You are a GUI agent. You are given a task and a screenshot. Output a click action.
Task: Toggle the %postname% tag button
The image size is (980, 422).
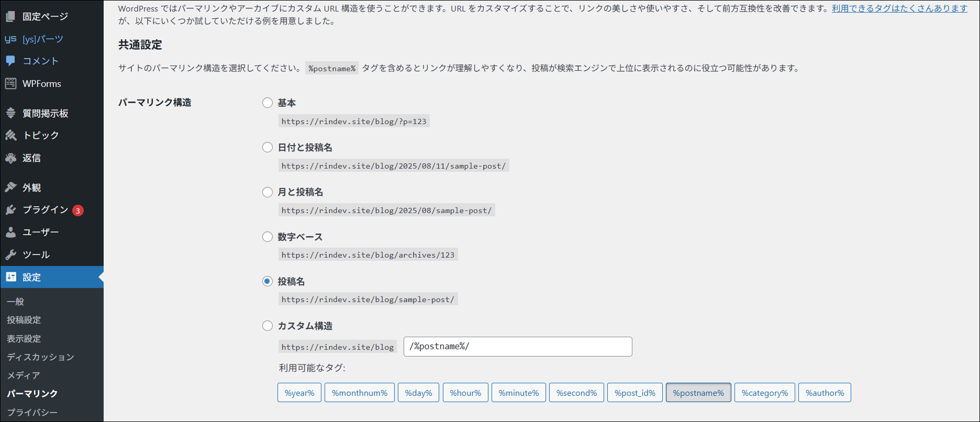698,393
